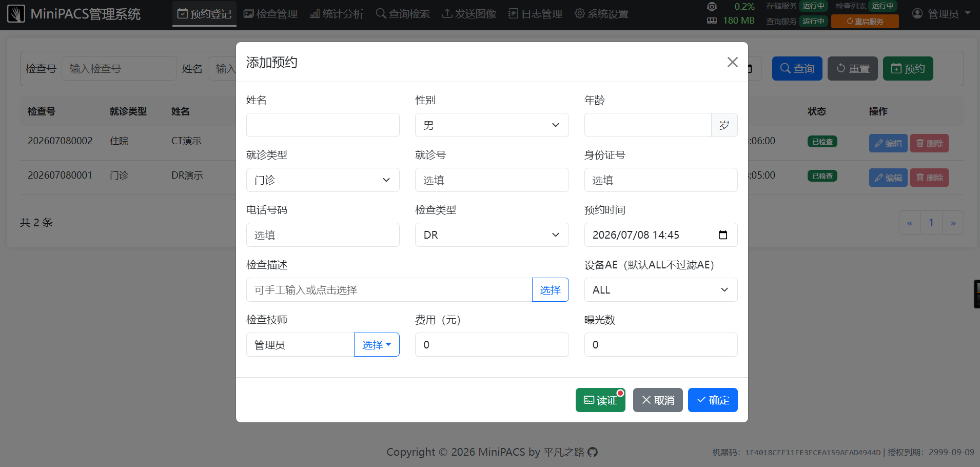Image resolution: width=980 pixels, height=467 pixels.
Task: Click 检查号 cell 202607080001
Action: point(60,175)
